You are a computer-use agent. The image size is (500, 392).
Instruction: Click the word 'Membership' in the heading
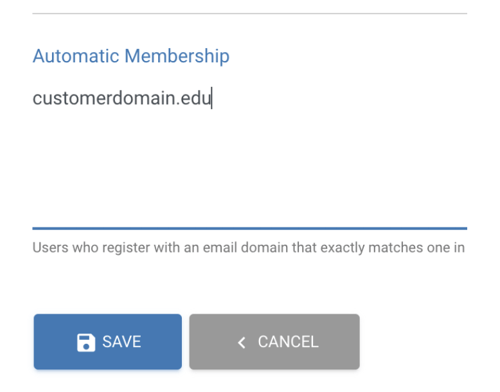177,56
